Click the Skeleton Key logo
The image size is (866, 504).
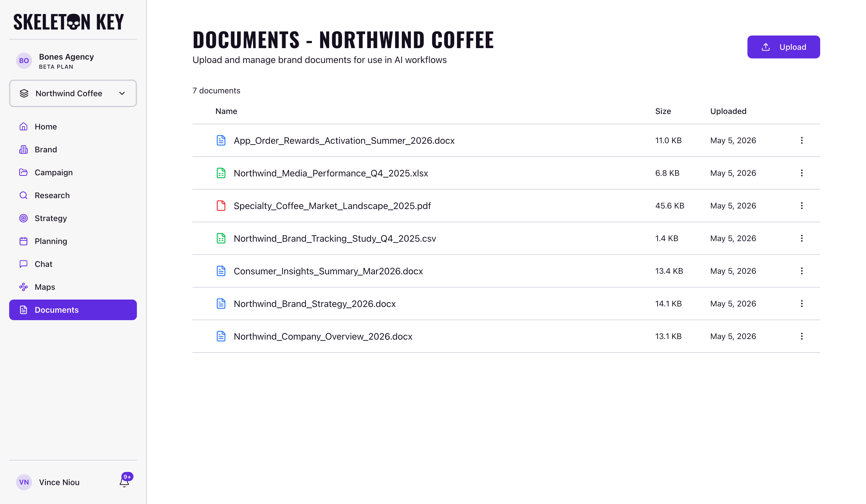coord(69,22)
